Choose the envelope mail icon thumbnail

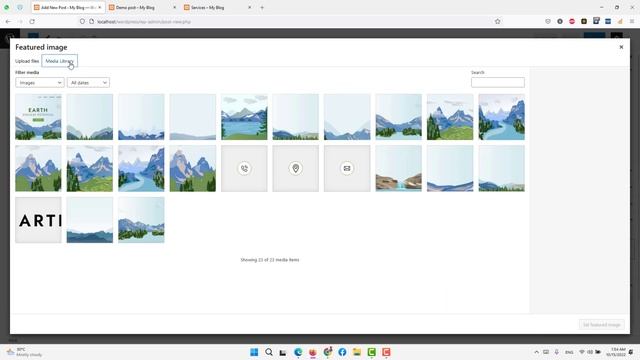tap(347, 169)
